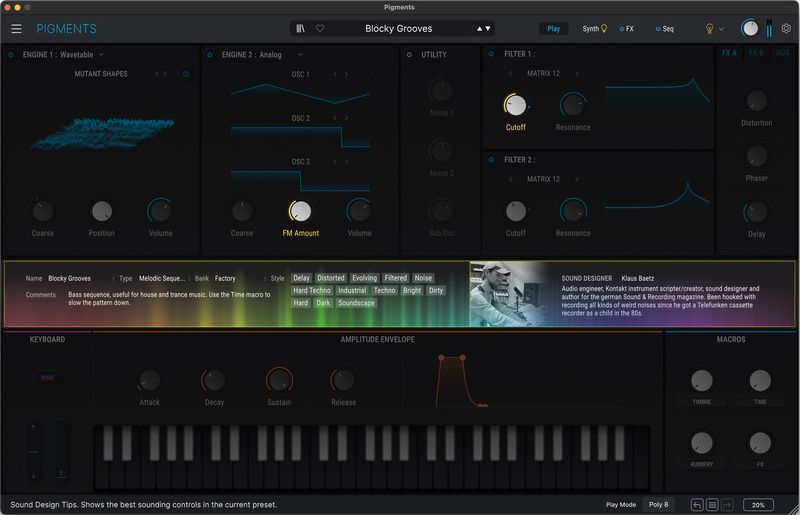Click the Hard Techno style tag
This screenshot has width=800, height=515.
(x=312, y=290)
